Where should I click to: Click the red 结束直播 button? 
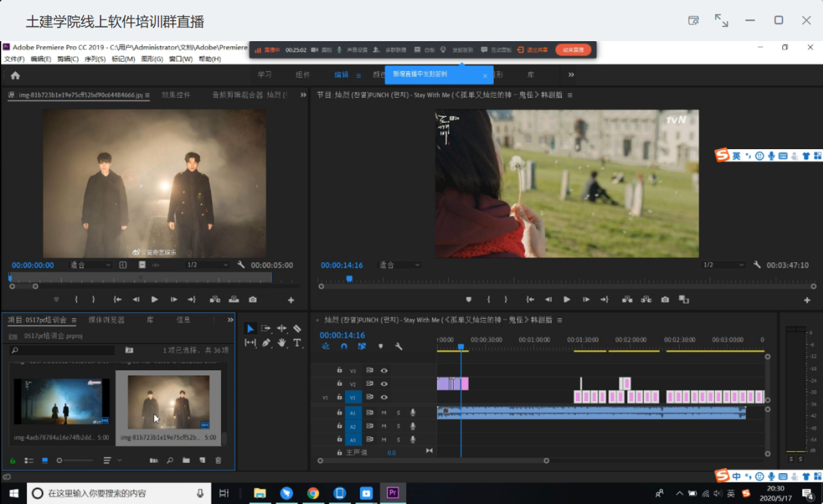click(573, 50)
